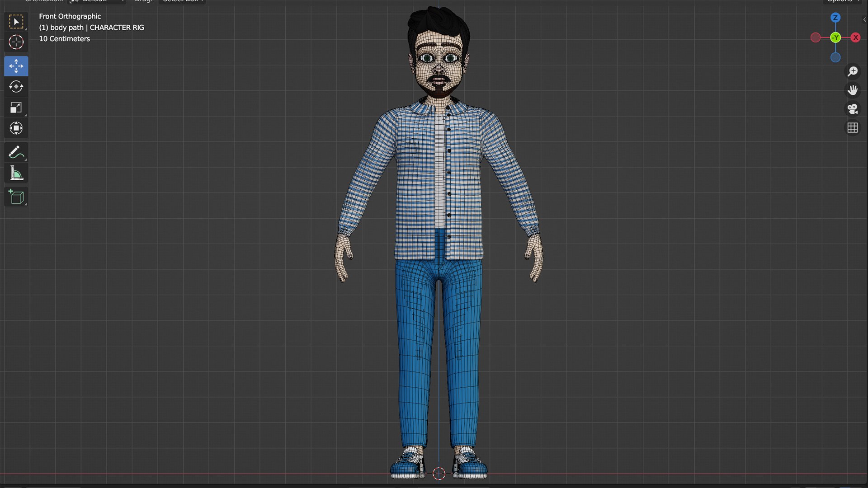Screen dimensions: 868x488
Task: Click the red X axis gizmo circle
Action: point(856,38)
